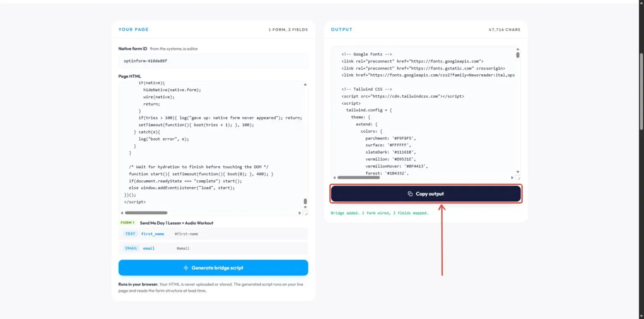Click the '47,716 CHARS' counter

[504, 30]
